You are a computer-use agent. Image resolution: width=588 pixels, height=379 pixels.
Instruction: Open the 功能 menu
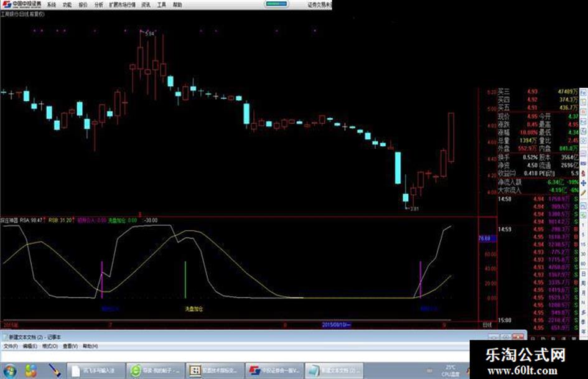(x=67, y=4)
